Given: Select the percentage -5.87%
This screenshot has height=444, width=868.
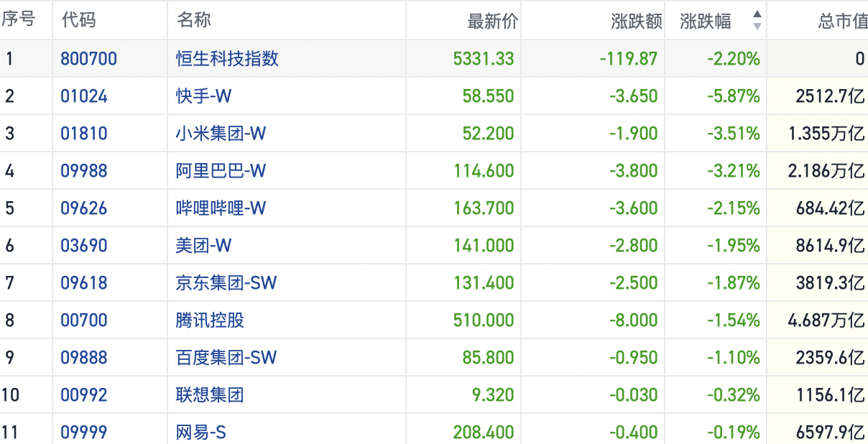Looking at the screenshot, I should [732, 96].
